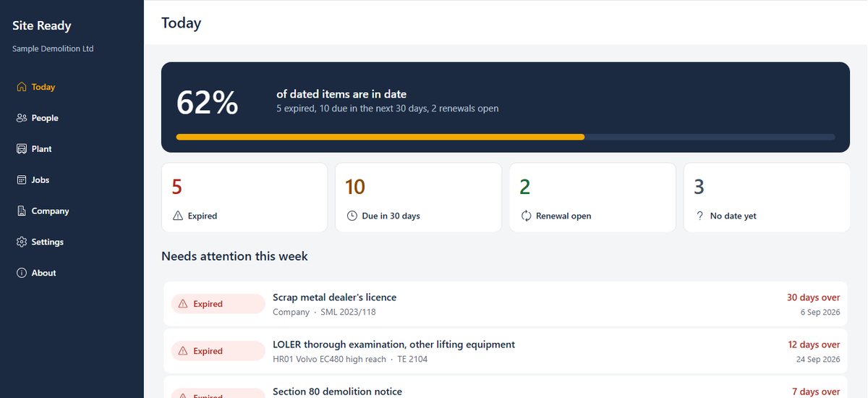The width and height of the screenshot is (868, 398).
Task: Click the Today home icon in sidebar
Action: pyautogui.click(x=22, y=87)
